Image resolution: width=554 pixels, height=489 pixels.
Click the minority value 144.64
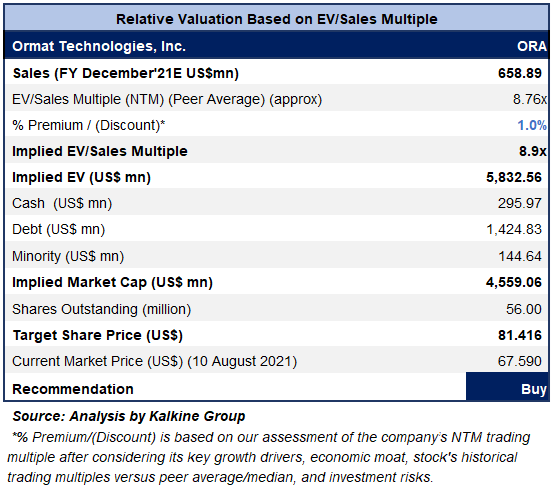pos(520,256)
